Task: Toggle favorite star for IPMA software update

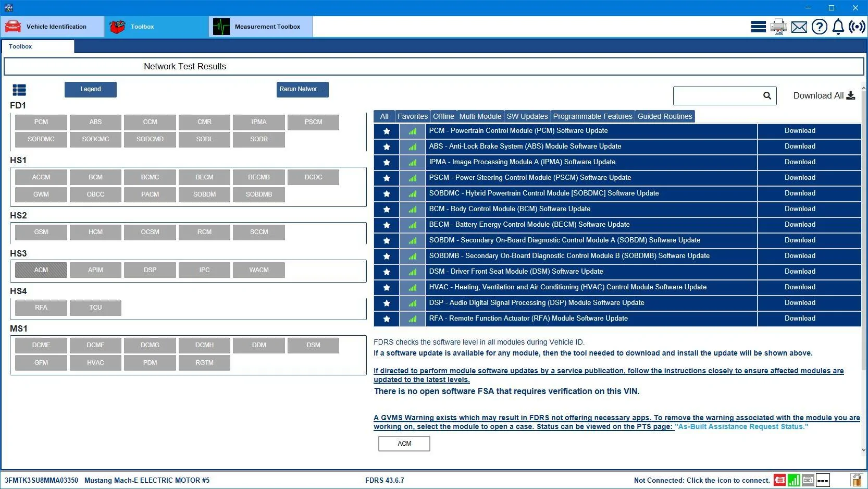Action: click(x=387, y=163)
